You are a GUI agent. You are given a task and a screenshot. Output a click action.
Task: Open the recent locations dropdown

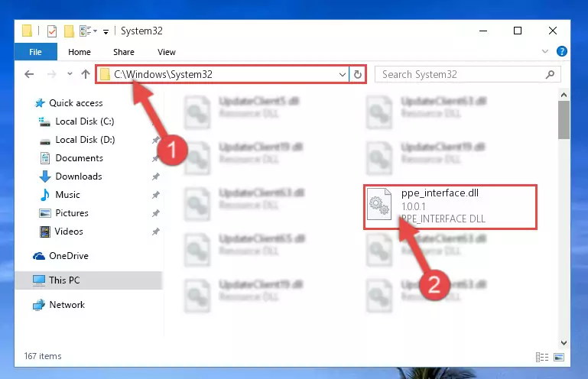(70, 74)
